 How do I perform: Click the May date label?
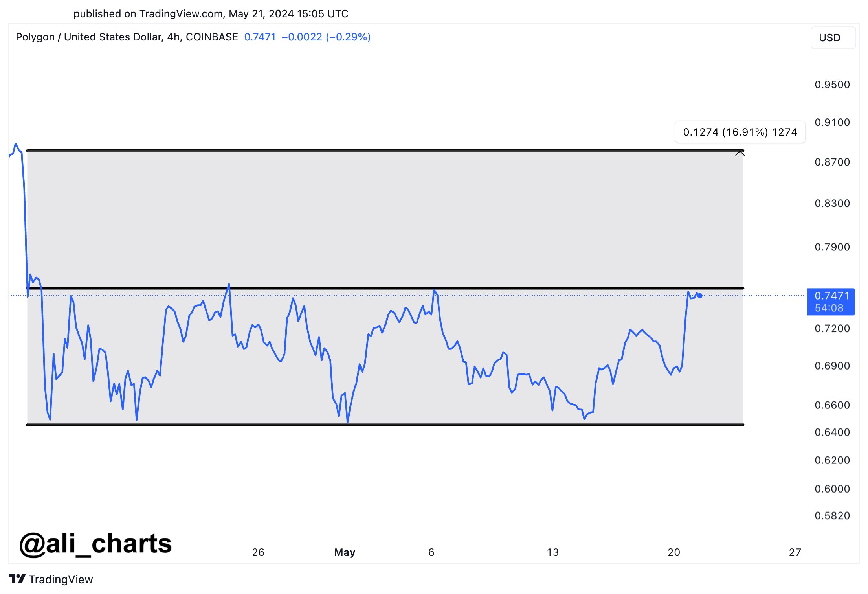(345, 552)
